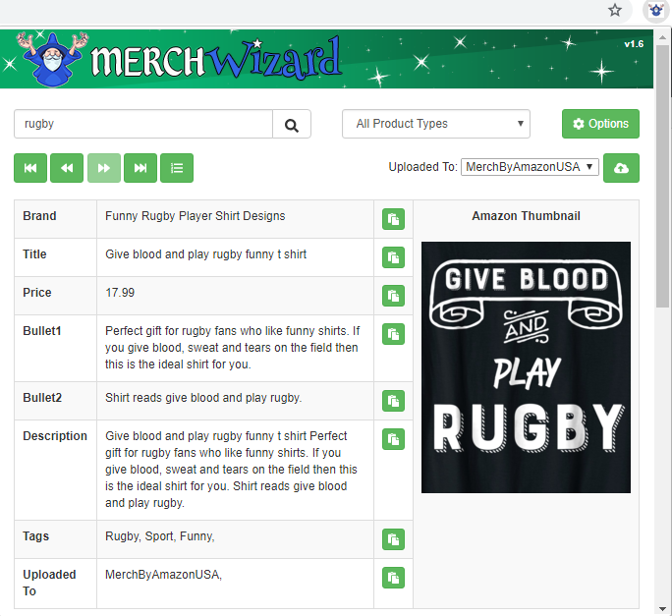Copy the Title field value
The image size is (672, 616).
click(x=393, y=257)
